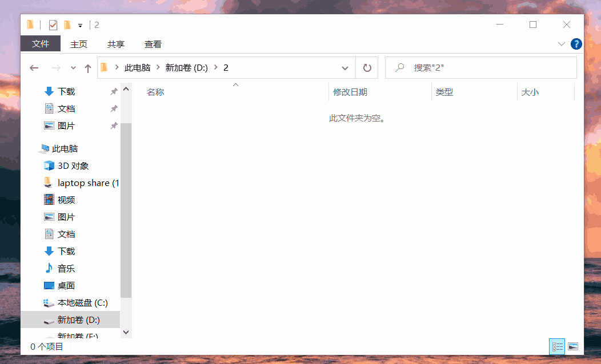
Task: Click the folder icon in the address bar
Action: (104, 68)
